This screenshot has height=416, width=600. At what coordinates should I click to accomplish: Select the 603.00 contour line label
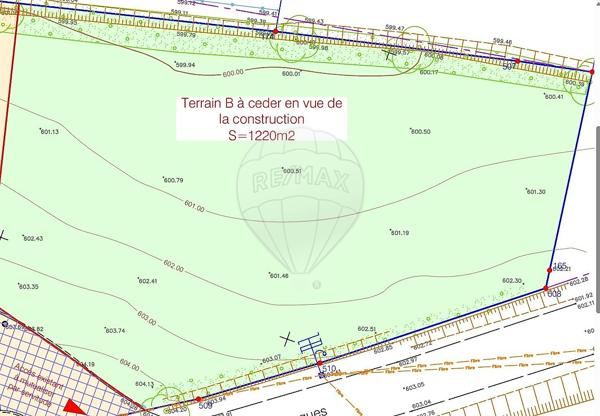pyautogui.click(x=147, y=318)
